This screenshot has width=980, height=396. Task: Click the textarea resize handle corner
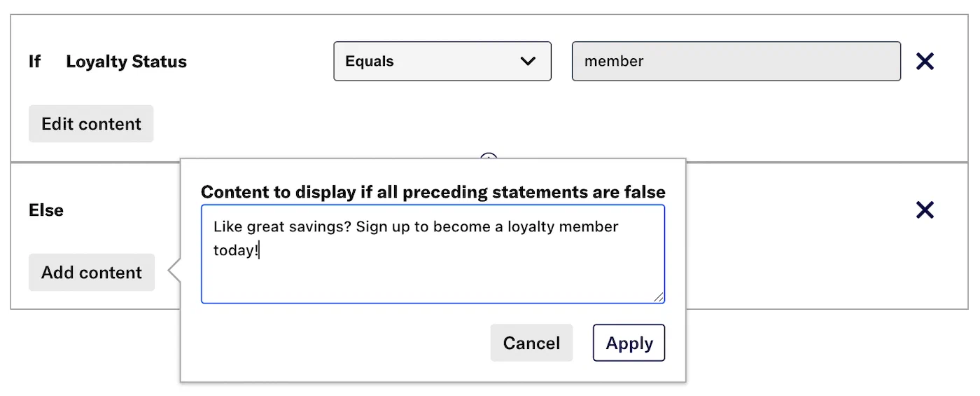pyautogui.click(x=658, y=297)
